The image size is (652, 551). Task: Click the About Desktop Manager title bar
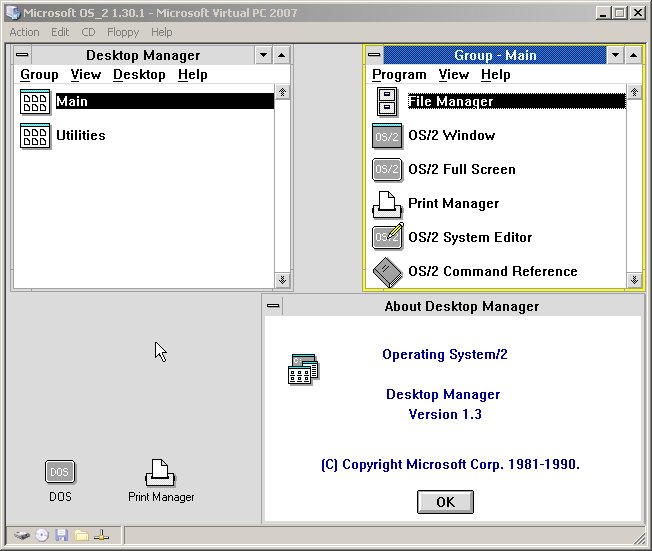(x=462, y=306)
